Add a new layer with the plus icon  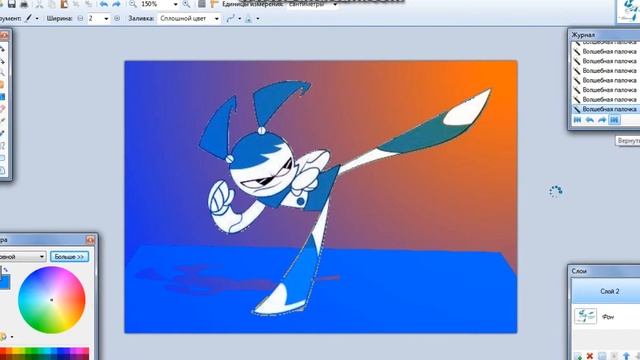[578, 356]
